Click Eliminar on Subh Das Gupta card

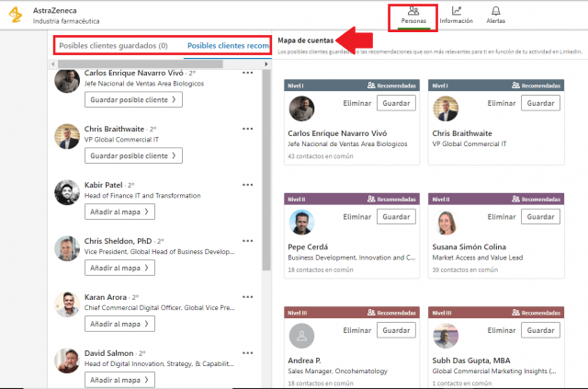[x=502, y=330]
